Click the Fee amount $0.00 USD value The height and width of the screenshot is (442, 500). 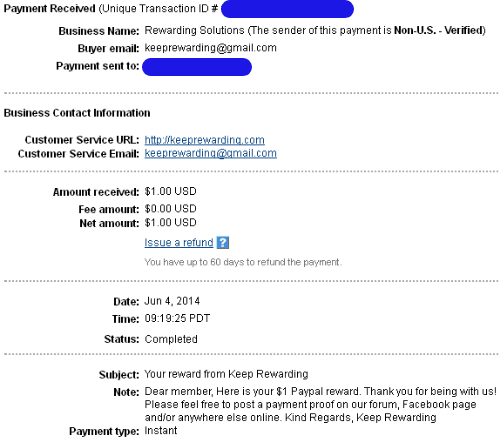tap(170, 209)
